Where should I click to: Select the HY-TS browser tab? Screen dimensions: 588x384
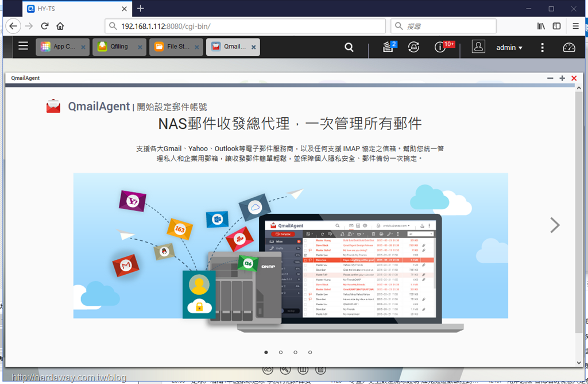click(76, 9)
